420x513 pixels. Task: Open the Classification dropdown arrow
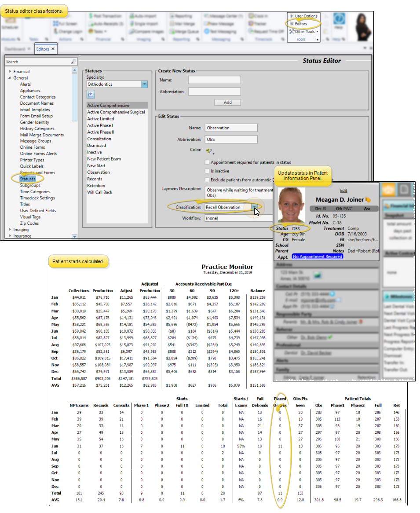tap(254, 207)
